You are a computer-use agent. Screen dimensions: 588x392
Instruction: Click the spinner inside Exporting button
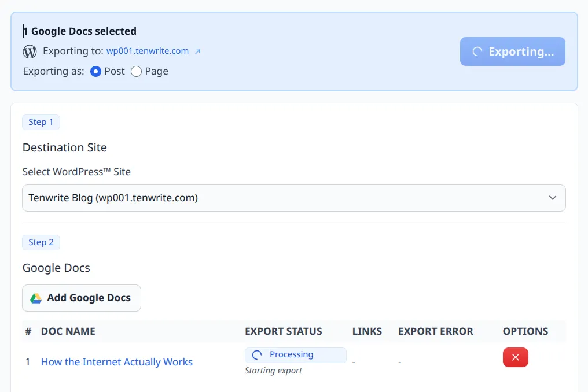477,51
